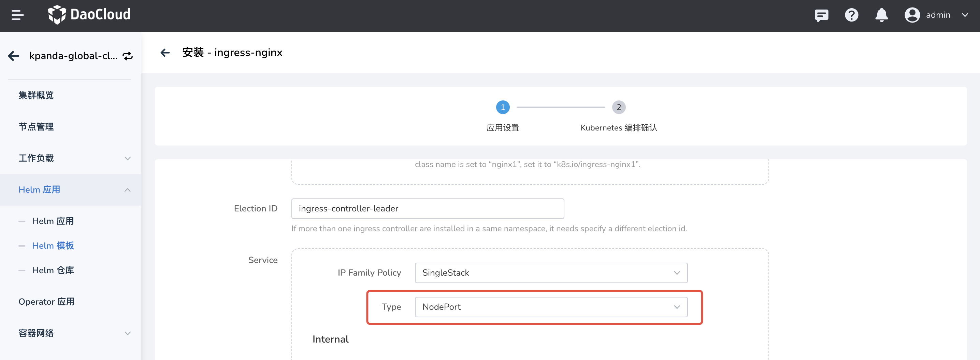Open the help question mark icon

point(852,15)
